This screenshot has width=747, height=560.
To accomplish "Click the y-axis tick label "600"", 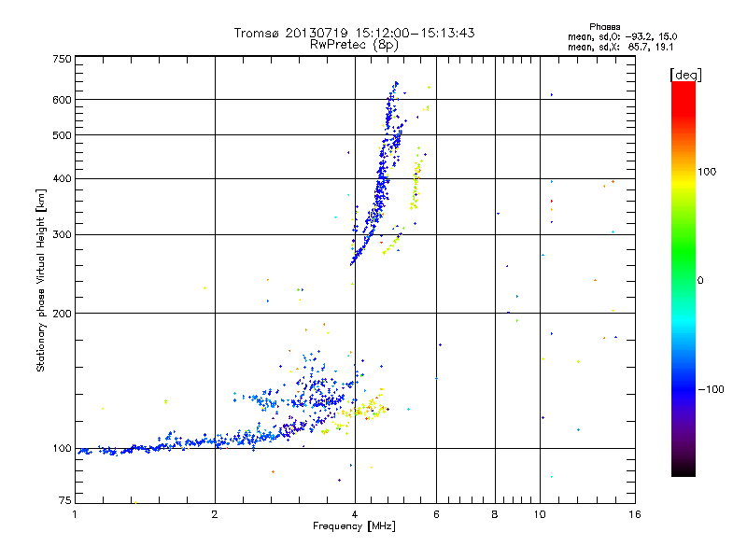I will [x=63, y=100].
